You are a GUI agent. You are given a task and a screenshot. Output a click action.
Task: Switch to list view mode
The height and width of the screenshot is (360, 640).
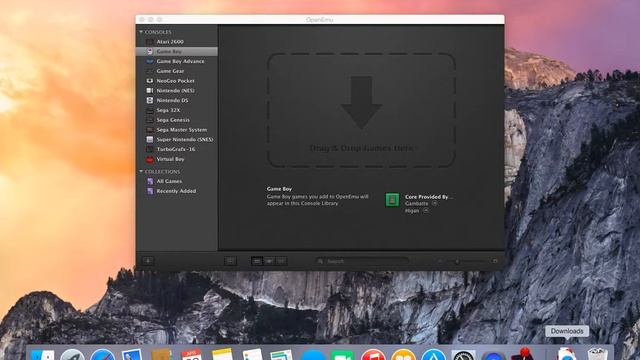282,261
